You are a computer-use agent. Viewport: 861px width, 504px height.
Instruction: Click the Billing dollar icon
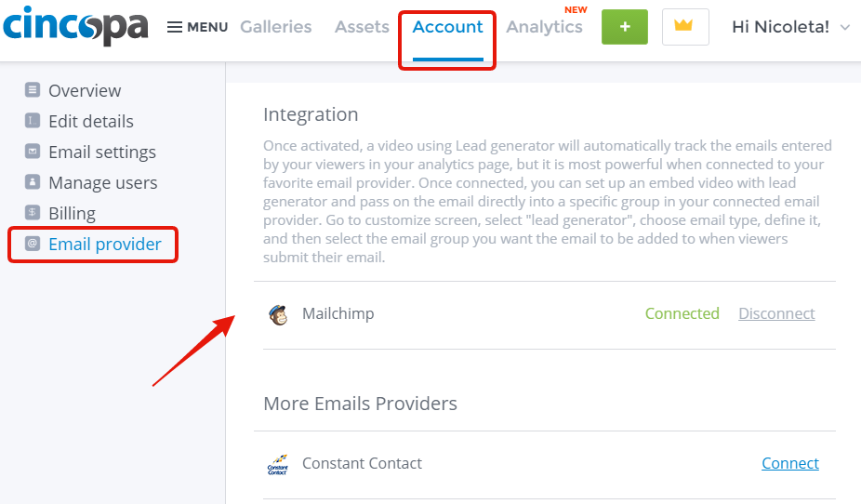pos(33,212)
